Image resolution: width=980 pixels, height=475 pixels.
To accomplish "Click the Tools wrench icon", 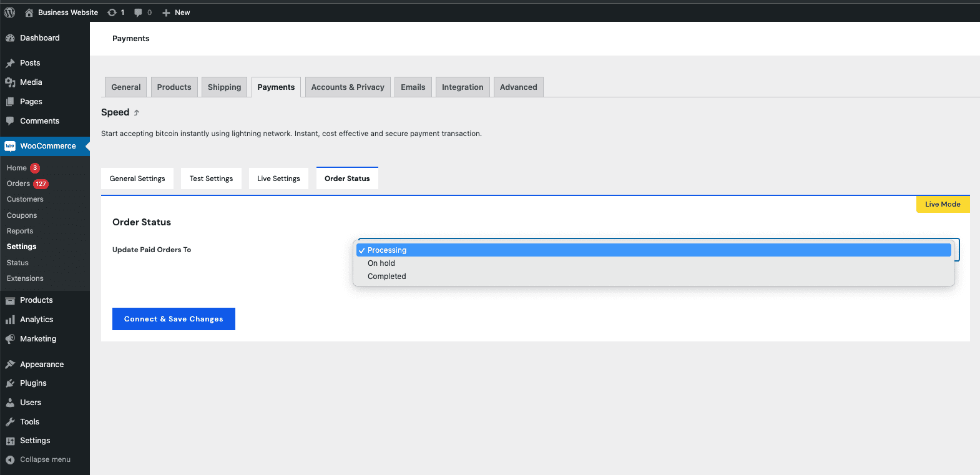I will point(10,422).
